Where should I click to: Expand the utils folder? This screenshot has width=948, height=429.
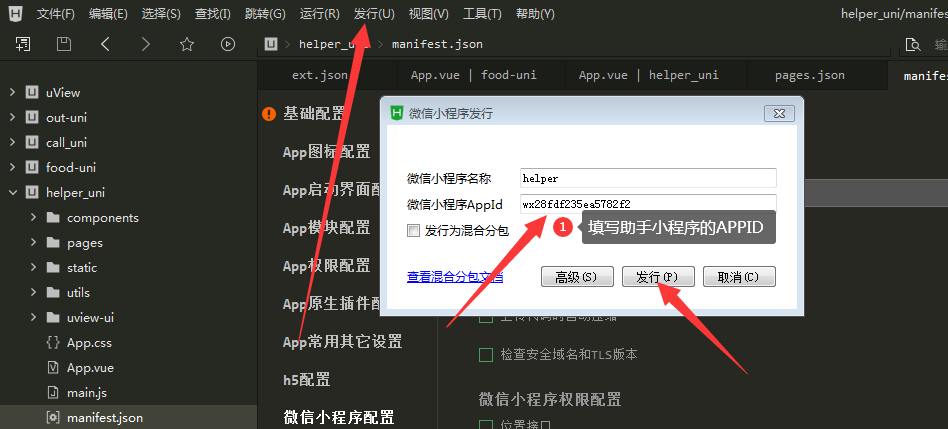pos(33,292)
